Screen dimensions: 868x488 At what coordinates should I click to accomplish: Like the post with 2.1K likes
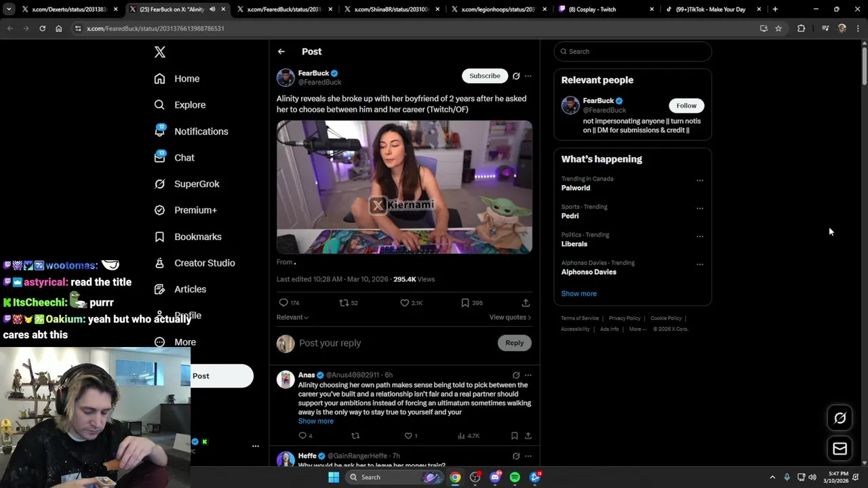[411, 303]
